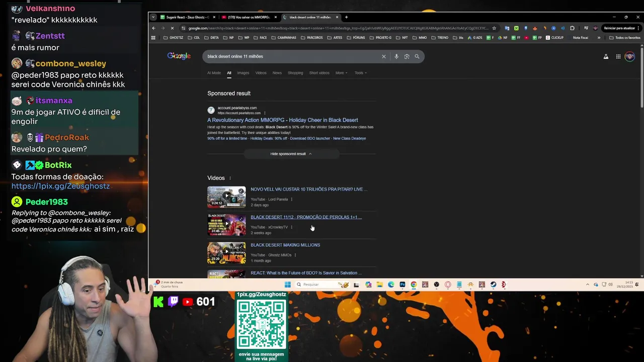
Task: Switch to AI Mode search tab
Action: 214,73
